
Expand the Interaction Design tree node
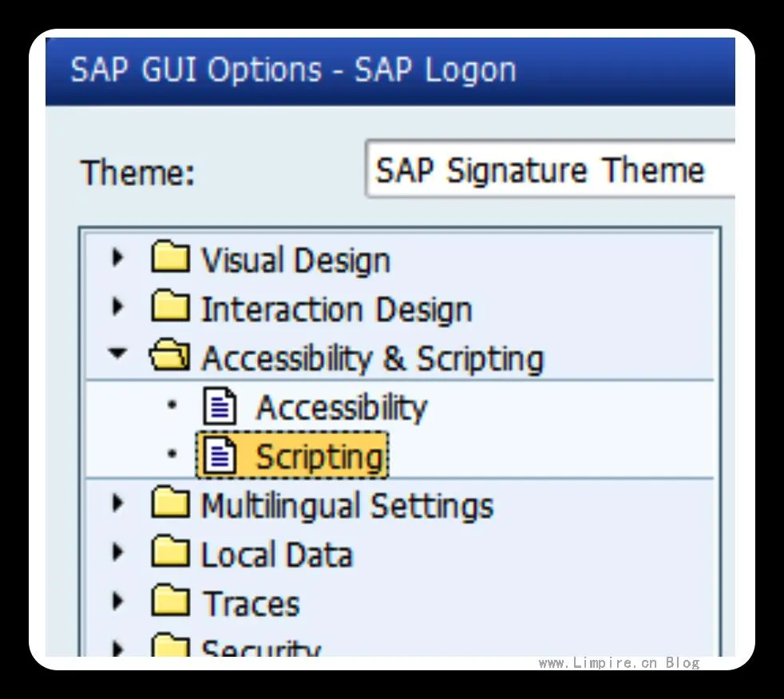pos(119,307)
